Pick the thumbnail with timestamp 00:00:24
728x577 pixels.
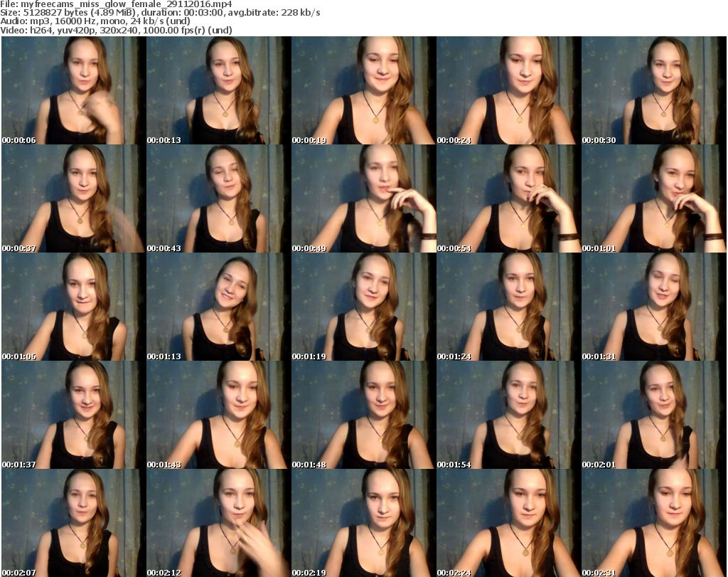pos(508,90)
